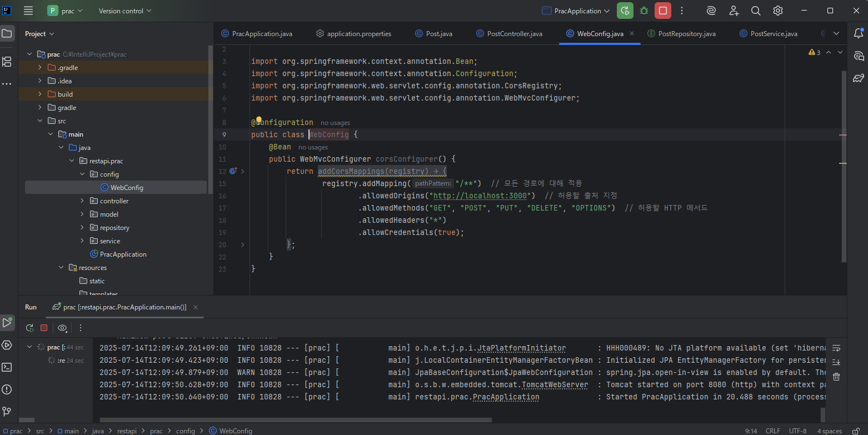Image resolution: width=868 pixels, height=435 pixels.
Task: Close the prac Run tab
Action: pyautogui.click(x=195, y=307)
